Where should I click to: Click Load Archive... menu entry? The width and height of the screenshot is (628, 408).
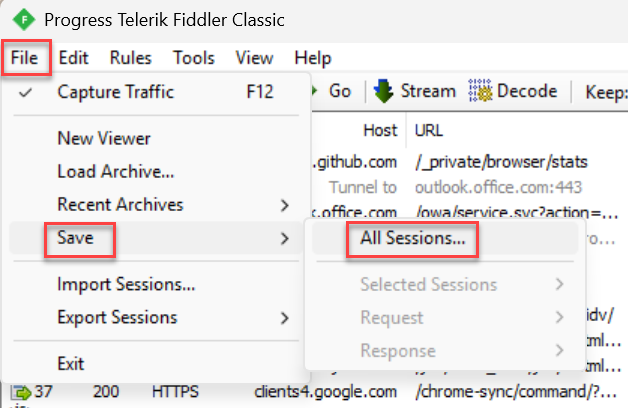[116, 172]
